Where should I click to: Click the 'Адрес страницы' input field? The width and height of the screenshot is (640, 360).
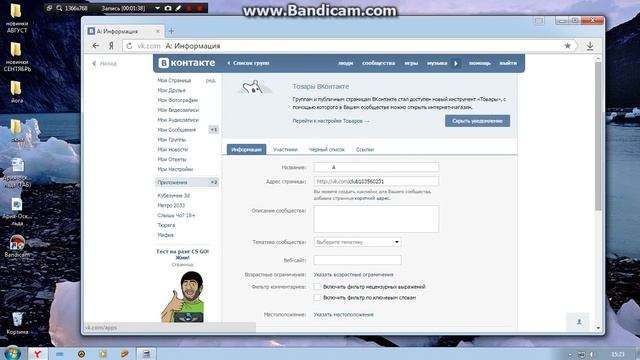[x=376, y=181]
